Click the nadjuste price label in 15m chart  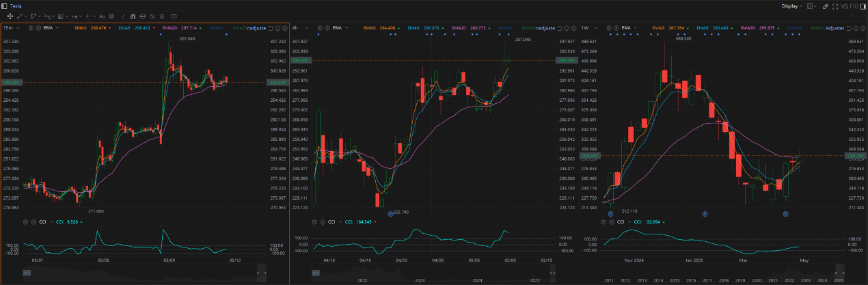click(257, 28)
